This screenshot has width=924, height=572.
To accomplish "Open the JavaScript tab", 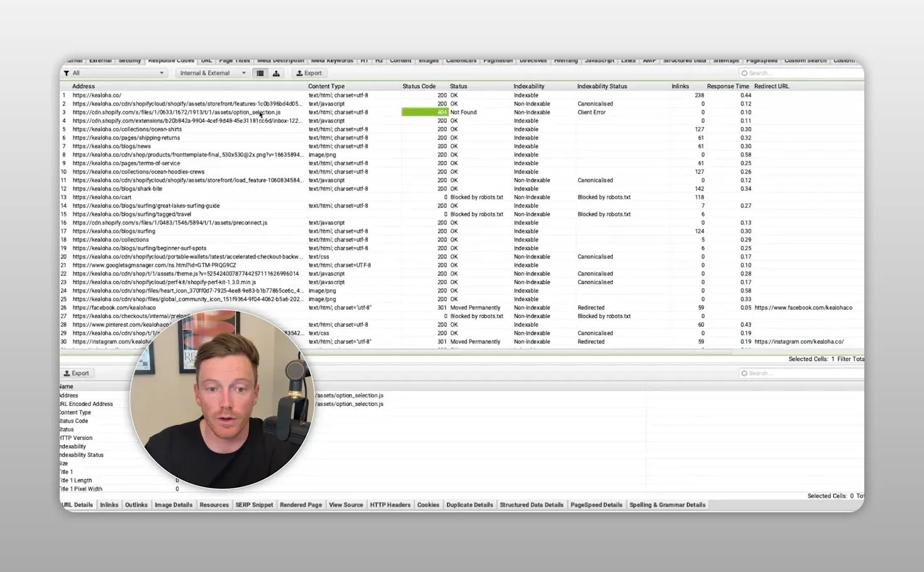I will (x=600, y=61).
